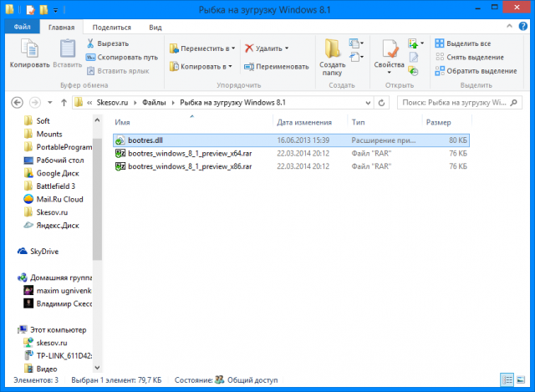
Task: Click the history icon in Открыть group
Action: (413, 71)
